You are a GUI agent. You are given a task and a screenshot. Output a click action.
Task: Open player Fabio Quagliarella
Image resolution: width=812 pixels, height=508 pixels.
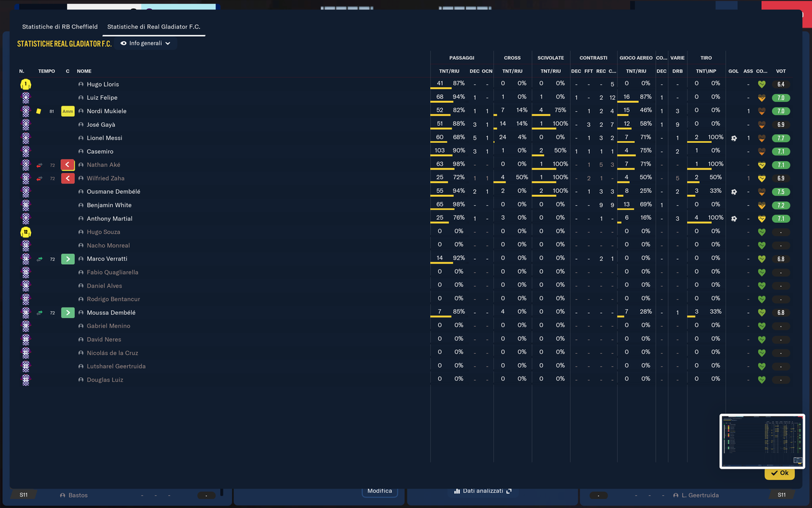point(112,272)
